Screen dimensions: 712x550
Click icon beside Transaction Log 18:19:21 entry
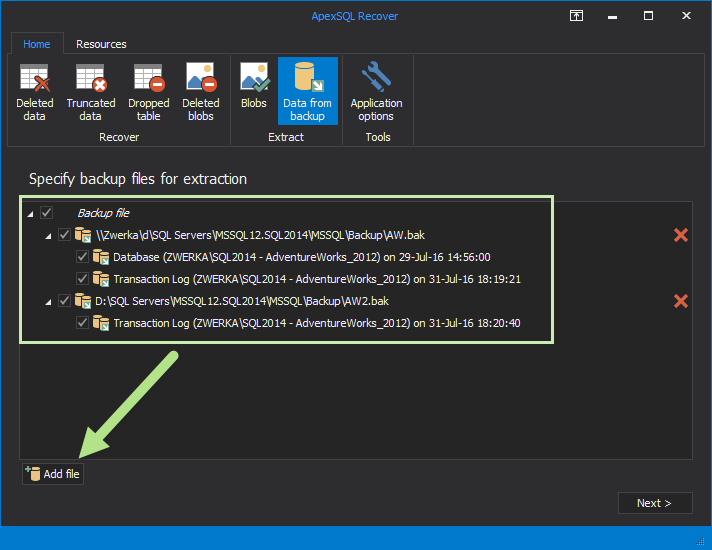(101, 279)
